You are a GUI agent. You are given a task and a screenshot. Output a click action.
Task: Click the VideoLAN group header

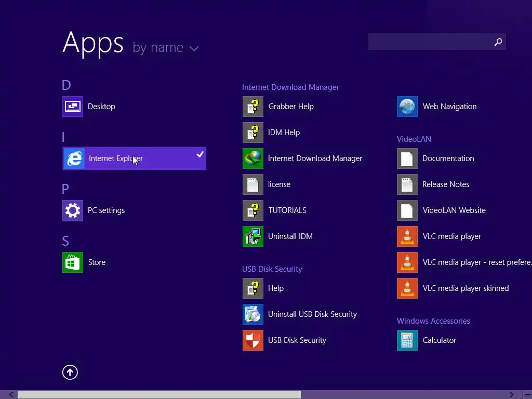(x=414, y=139)
